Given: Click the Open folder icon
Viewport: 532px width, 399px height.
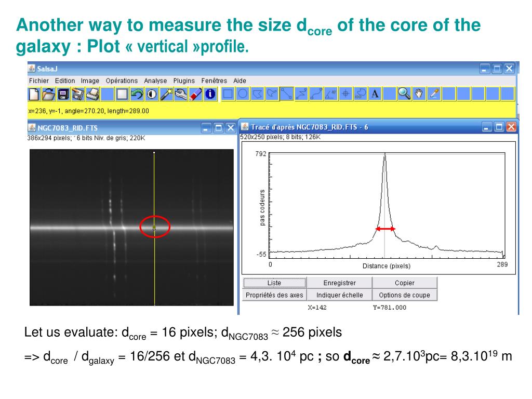Looking at the screenshot, I should click(48, 94).
